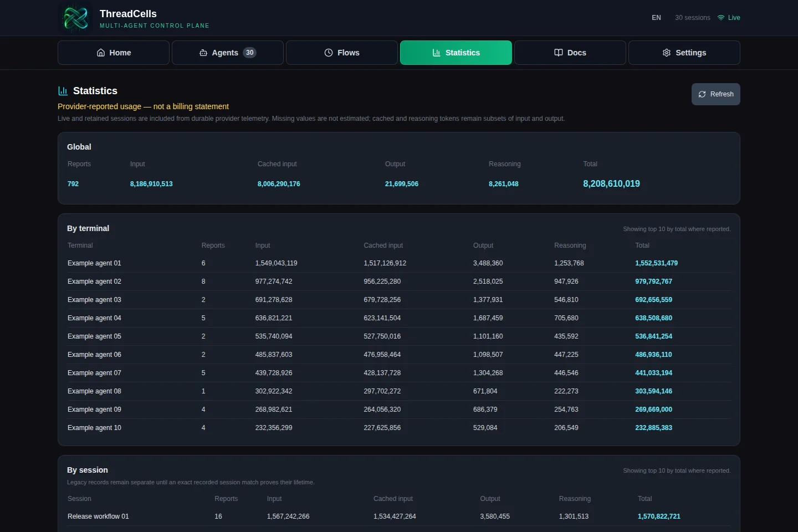Open the Home tab
The image size is (798, 532).
pyautogui.click(x=114, y=53)
